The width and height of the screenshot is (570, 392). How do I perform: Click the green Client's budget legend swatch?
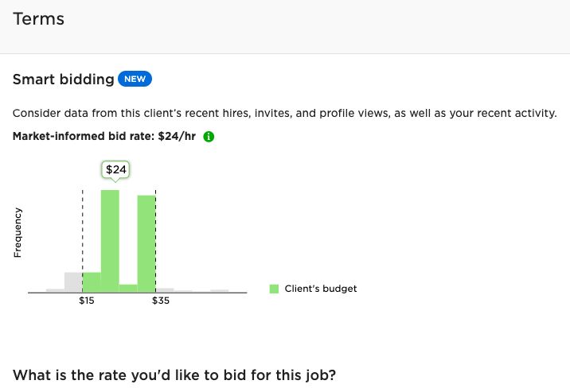275,289
